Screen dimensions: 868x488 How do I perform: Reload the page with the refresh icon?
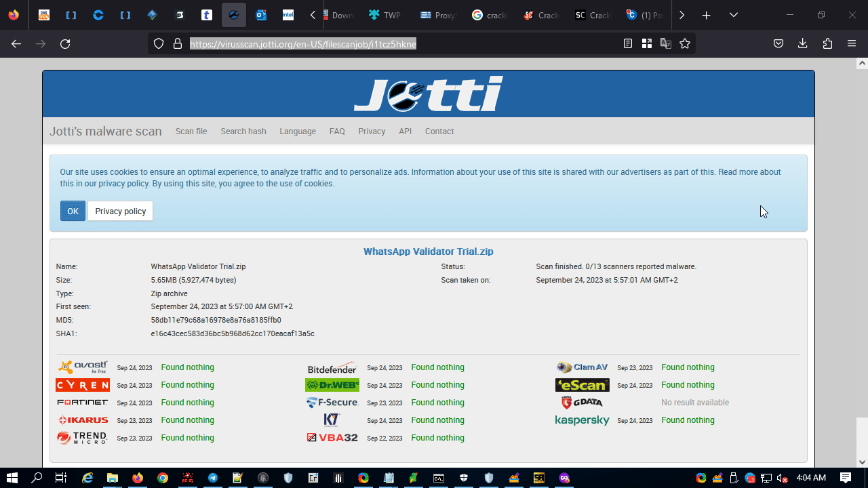coord(65,43)
